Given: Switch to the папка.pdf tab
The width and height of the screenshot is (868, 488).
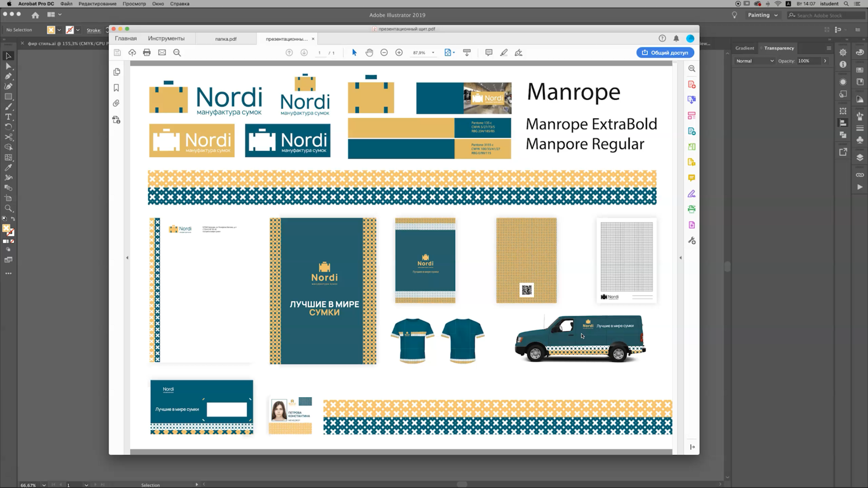Looking at the screenshot, I should tap(226, 39).
